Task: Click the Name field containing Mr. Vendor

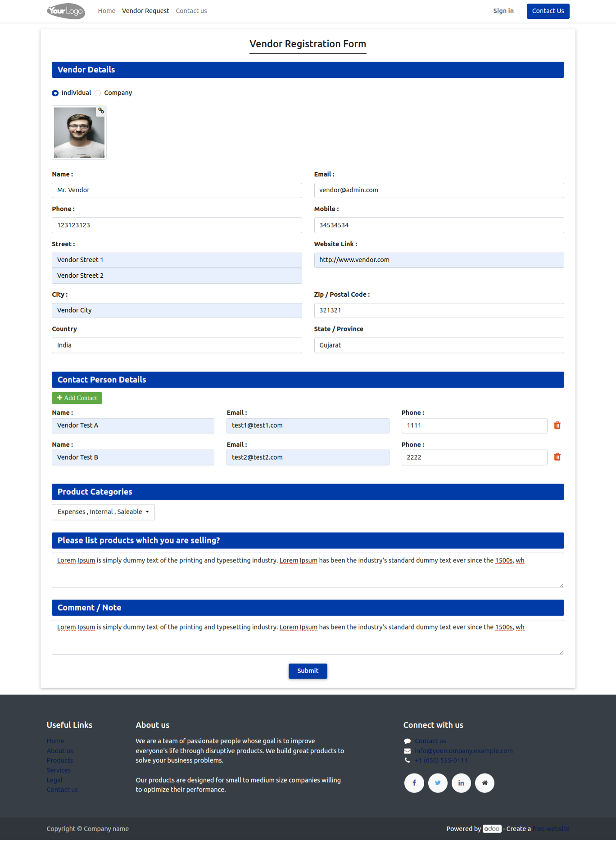Action: [x=177, y=190]
